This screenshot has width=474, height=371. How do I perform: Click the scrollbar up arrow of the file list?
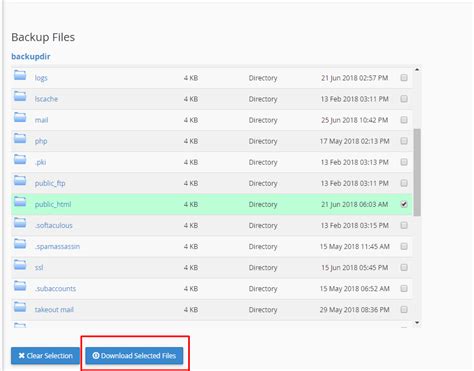tap(417, 69)
